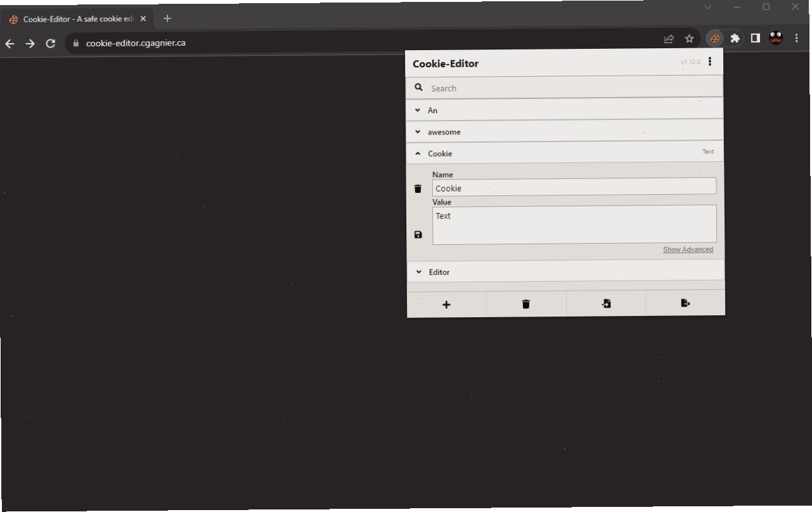The image size is (812, 512).
Task: Open a new browser tab
Action: pyautogui.click(x=167, y=18)
